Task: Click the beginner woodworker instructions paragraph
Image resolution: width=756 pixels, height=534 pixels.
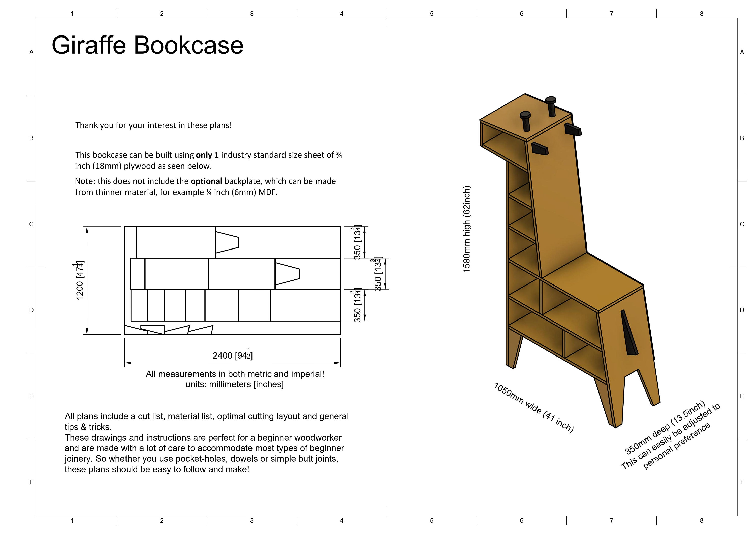Action: click(x=204, y=451)
